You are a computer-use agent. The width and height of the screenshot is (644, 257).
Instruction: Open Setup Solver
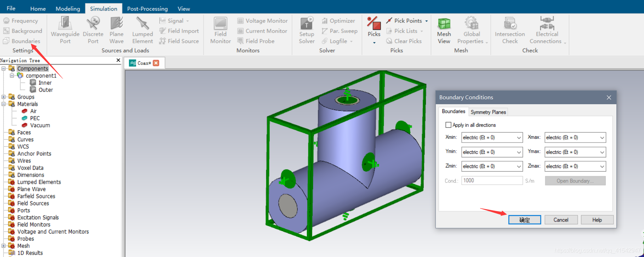tap(307, 30)
